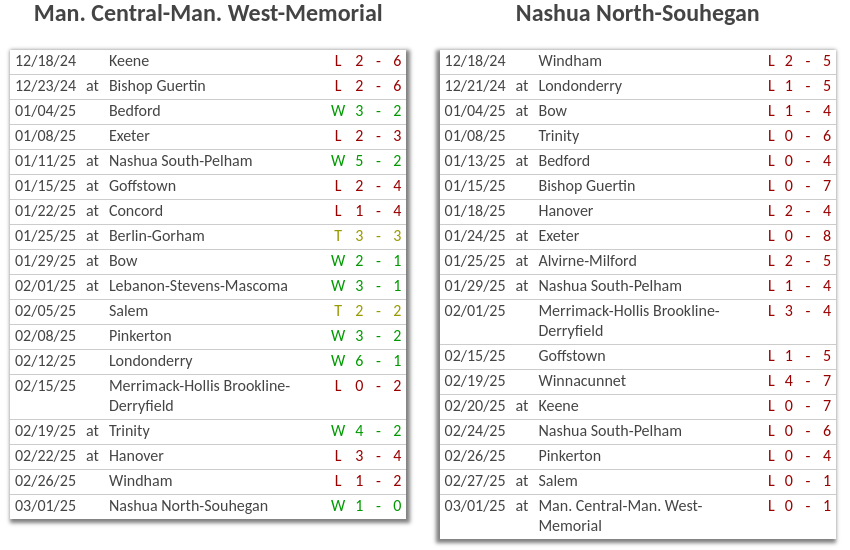Open Pinkerton opponent on 02/26/25

[569, 456]
